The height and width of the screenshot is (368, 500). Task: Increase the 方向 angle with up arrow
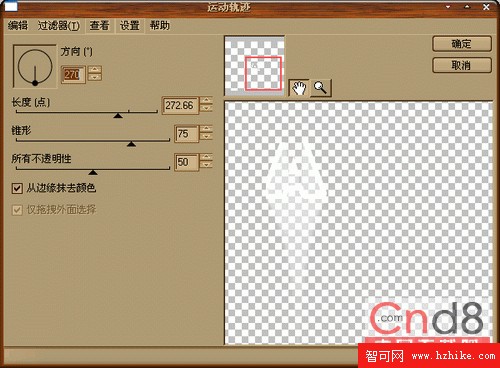[95, 70]
